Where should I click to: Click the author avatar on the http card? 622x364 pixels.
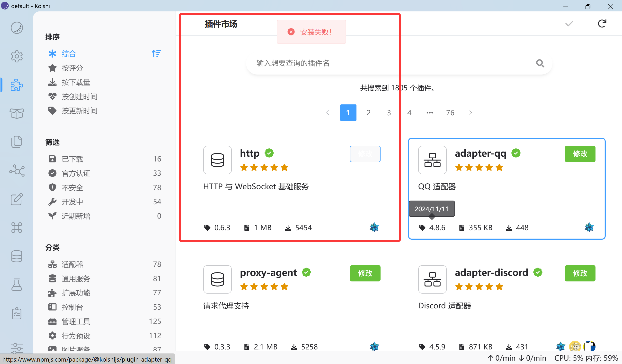pyautogui.click(x=374, y=227)
